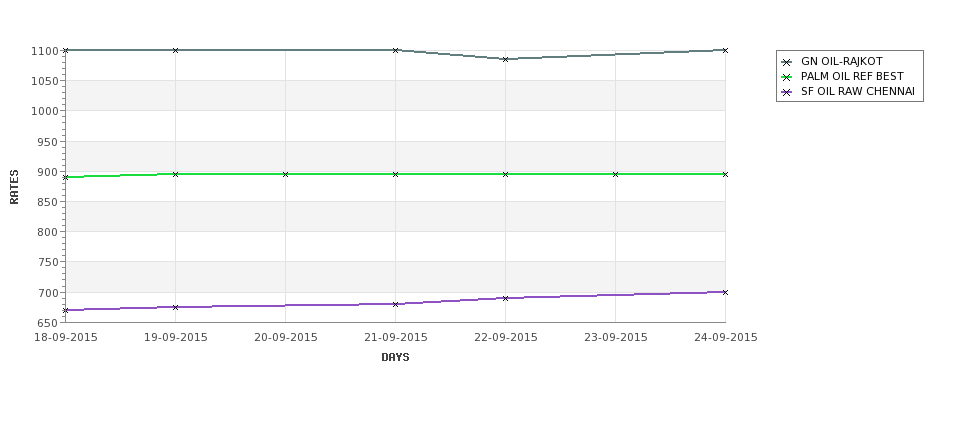This screenshot has width=975, height=429.
Task: Select GN OIL-RAJKOT data point on 19-09-2015
Action: [x=175, y=50]
